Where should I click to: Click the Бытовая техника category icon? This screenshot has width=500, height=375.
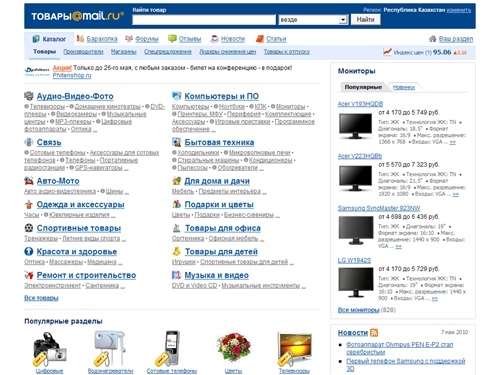[176, 142]
